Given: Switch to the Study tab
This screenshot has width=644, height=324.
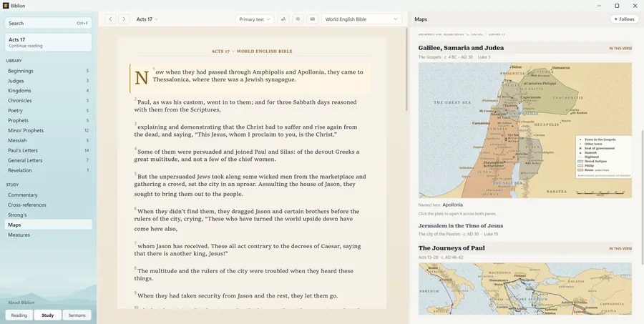Looking at the screenshot, I should (x=48, y=315).
